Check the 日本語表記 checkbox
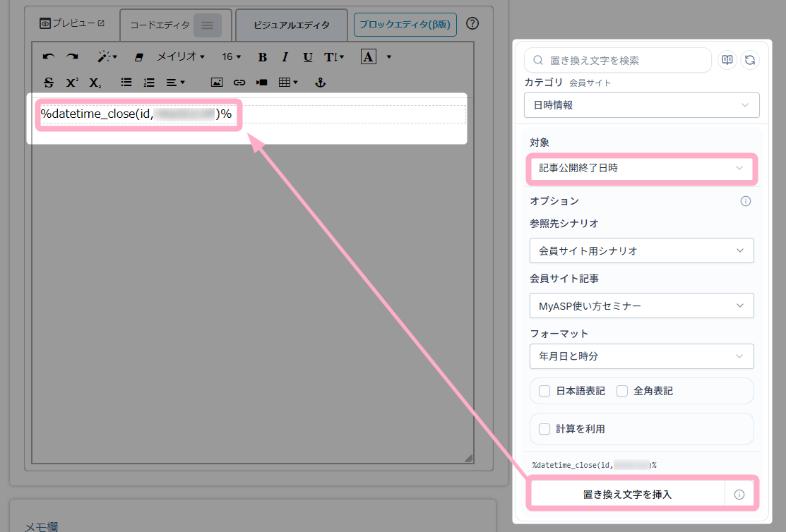This screenshot has width=786, height=532. 544,391
